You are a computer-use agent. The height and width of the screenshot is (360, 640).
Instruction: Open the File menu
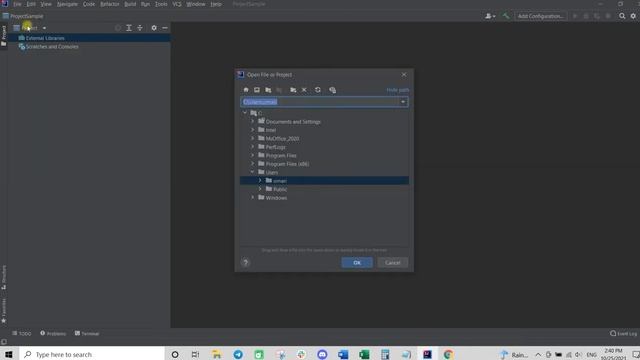click(x=17, y=4)
